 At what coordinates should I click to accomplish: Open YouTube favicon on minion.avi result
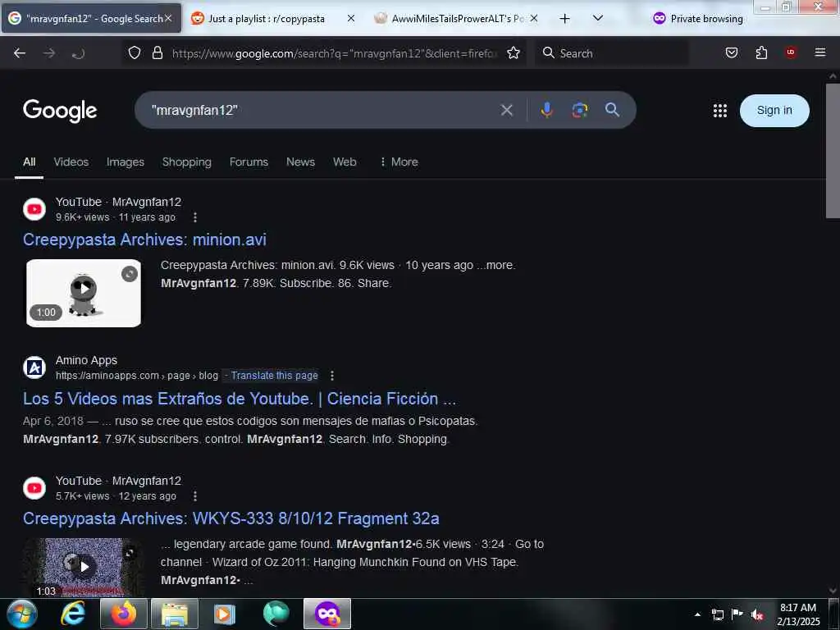[34, 209]
